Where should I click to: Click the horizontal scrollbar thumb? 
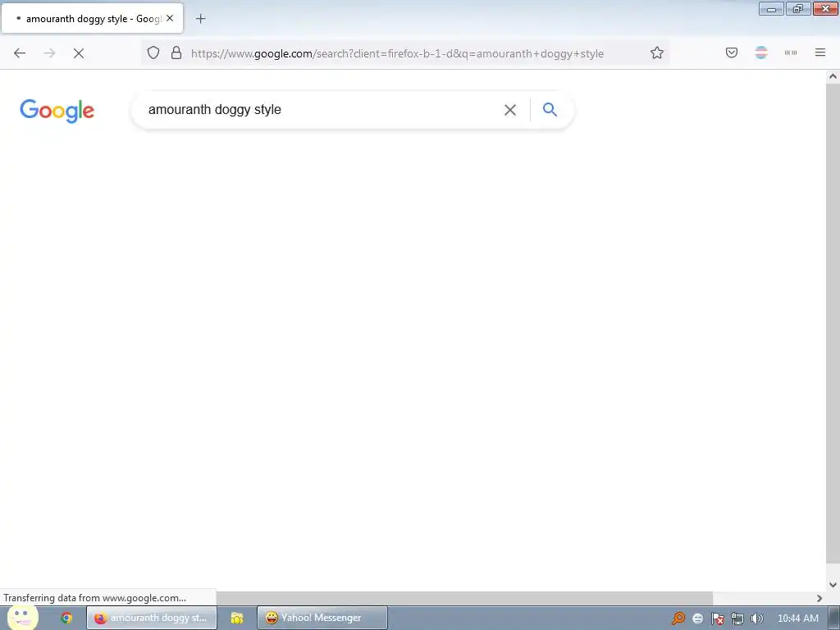(x=464, y=598)
